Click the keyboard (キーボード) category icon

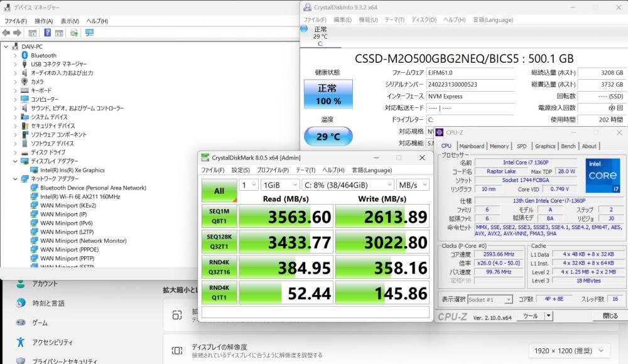24,90
